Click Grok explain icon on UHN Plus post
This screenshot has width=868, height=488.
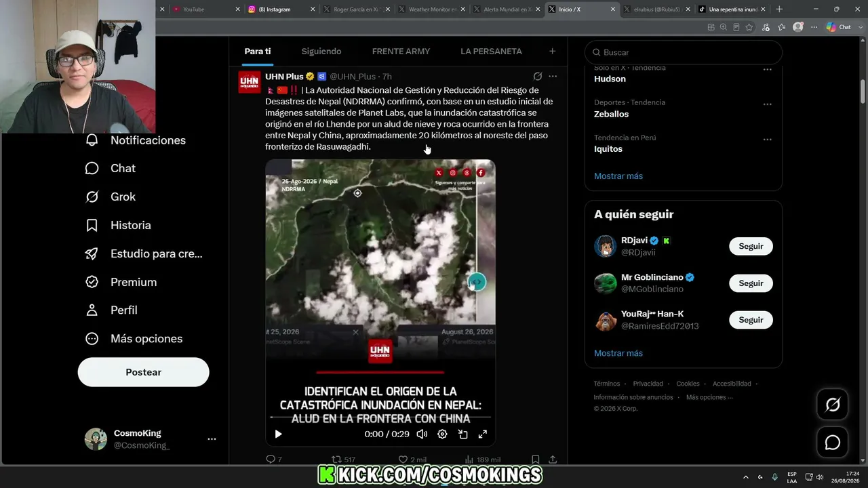(538, 77)
